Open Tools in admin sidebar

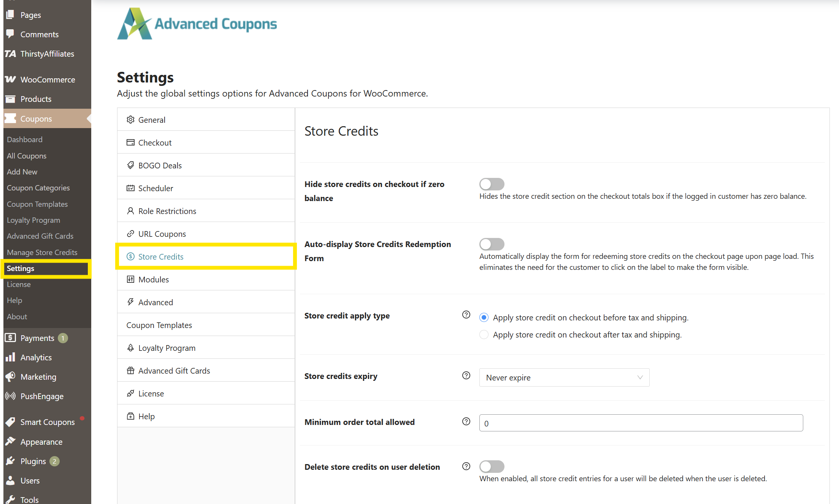click(x=30, y=499)
